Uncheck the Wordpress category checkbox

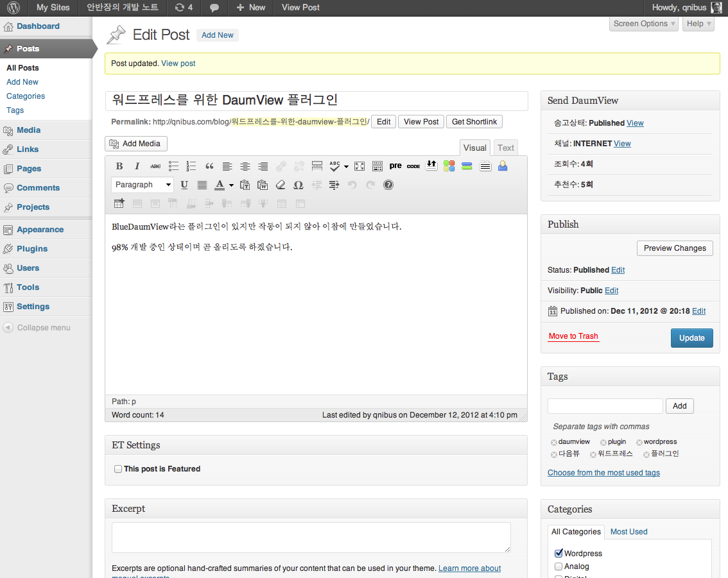(x=559, y=553)
